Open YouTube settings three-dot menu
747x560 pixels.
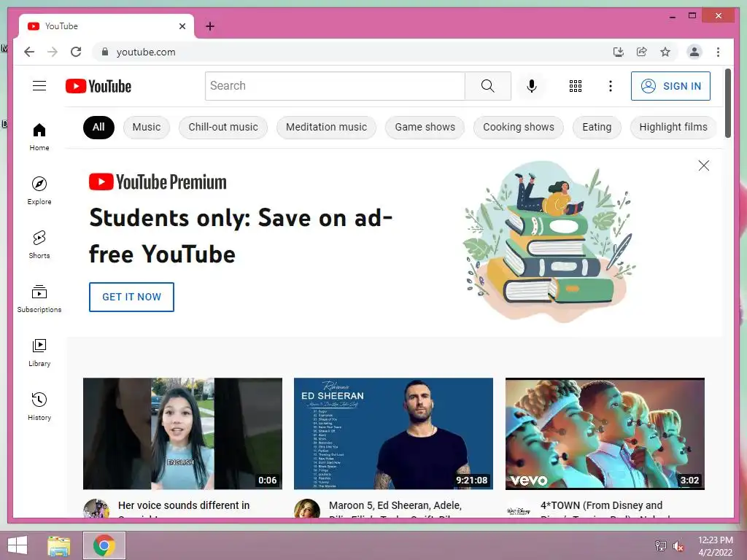point(611,86)
